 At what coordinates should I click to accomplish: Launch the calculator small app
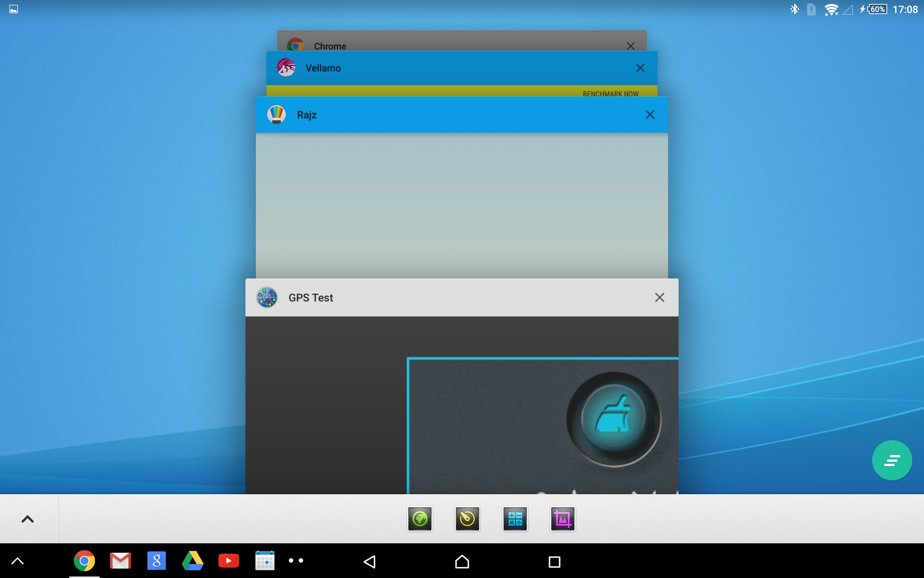coord(515,519)
